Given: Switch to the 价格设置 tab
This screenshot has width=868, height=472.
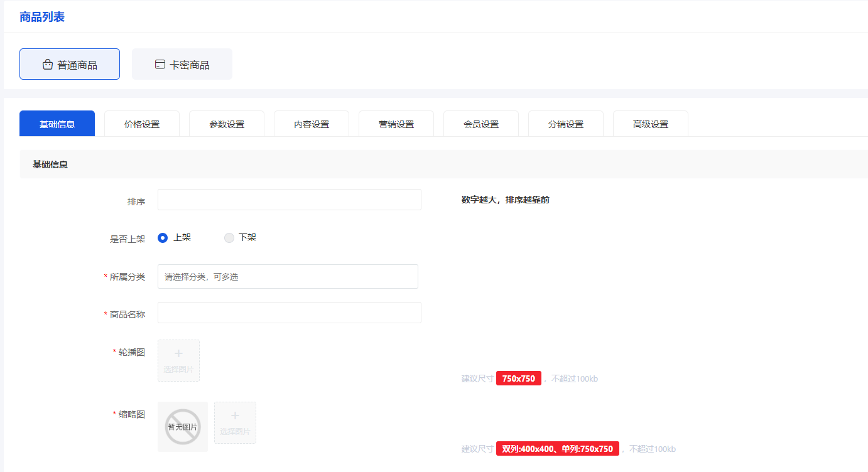Looking at the screenshot, I should [142, 124].
